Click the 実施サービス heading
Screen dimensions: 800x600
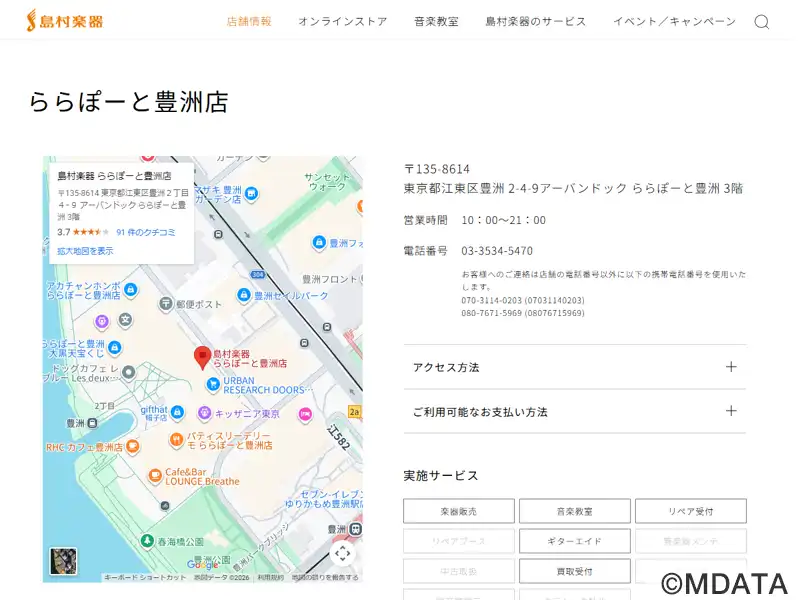(441, 476)
